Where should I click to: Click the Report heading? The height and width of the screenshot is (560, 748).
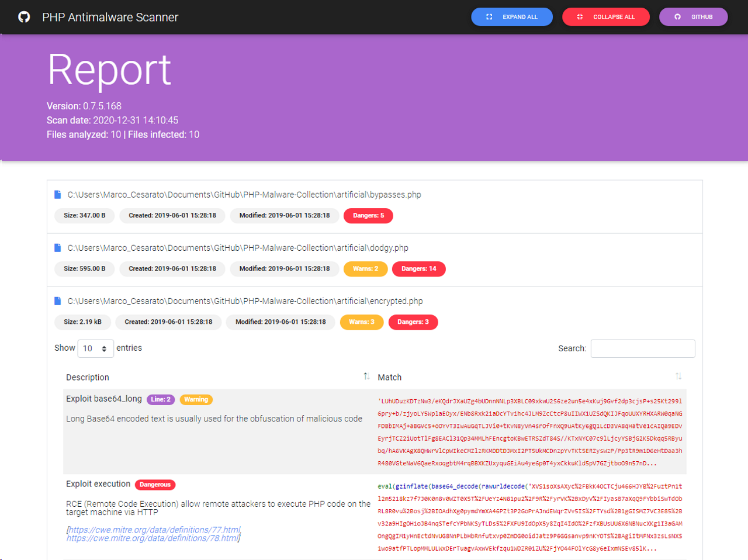click(109, 70)
